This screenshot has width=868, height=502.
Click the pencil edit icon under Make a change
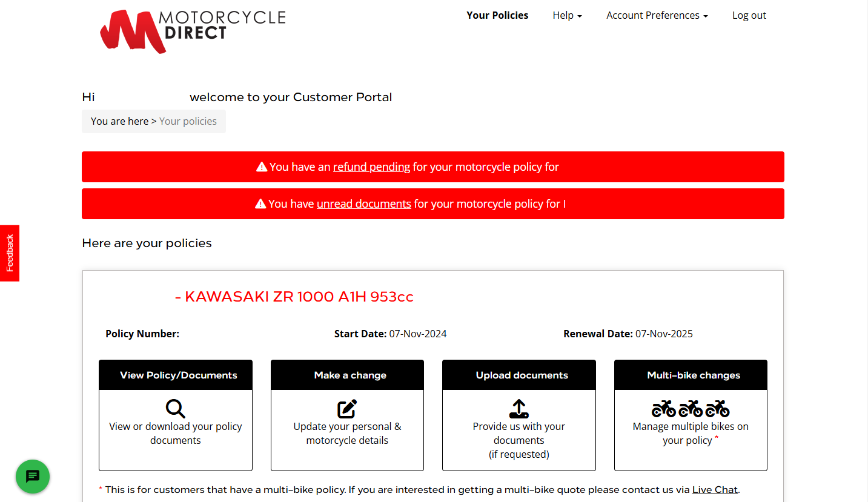pos(346,409)
